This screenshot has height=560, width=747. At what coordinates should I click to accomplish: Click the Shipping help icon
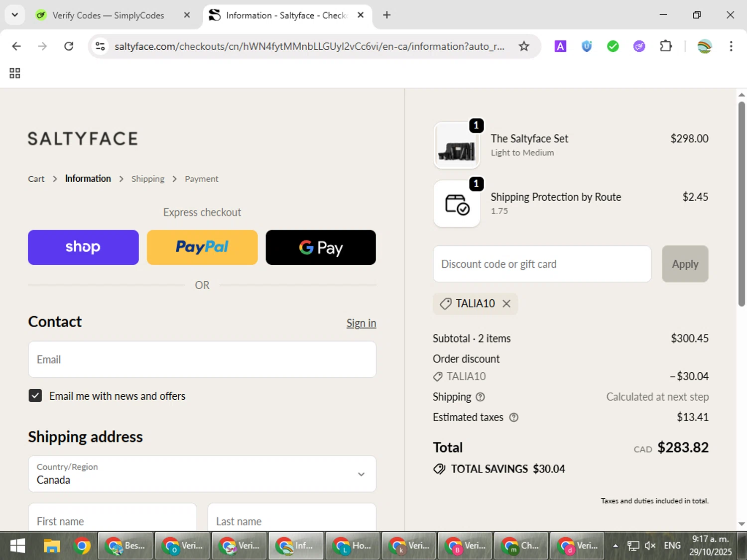point(480,397)
